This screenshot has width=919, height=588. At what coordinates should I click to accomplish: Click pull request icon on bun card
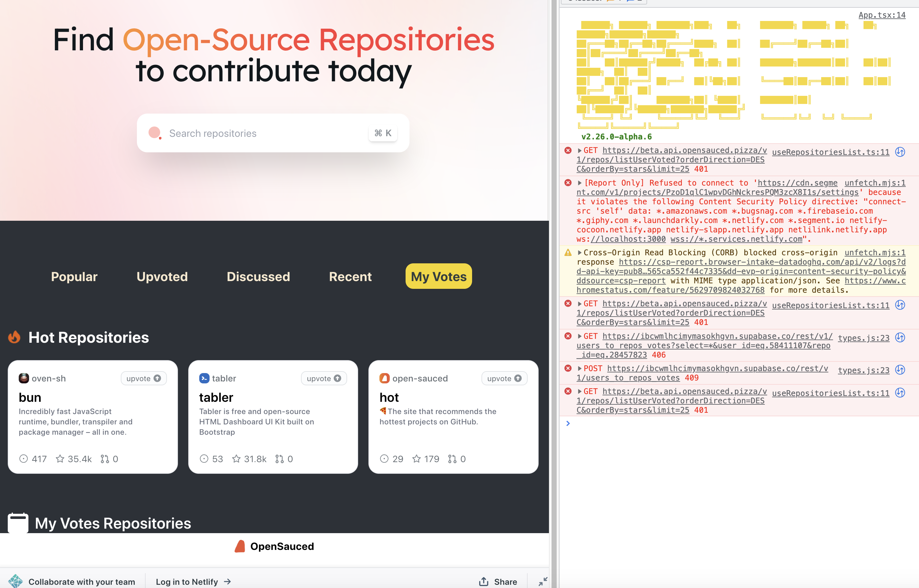point(105,459)
